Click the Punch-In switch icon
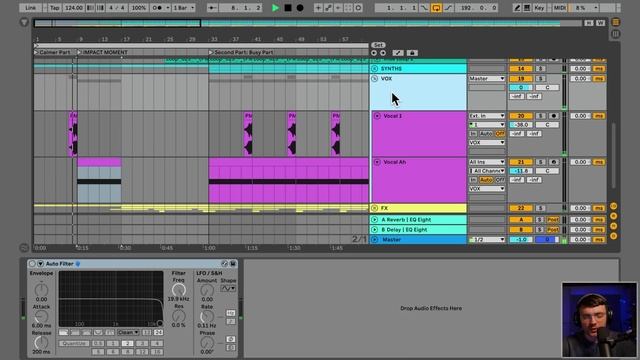This screenshot has height=360, width=640. [x=424, y=8]
